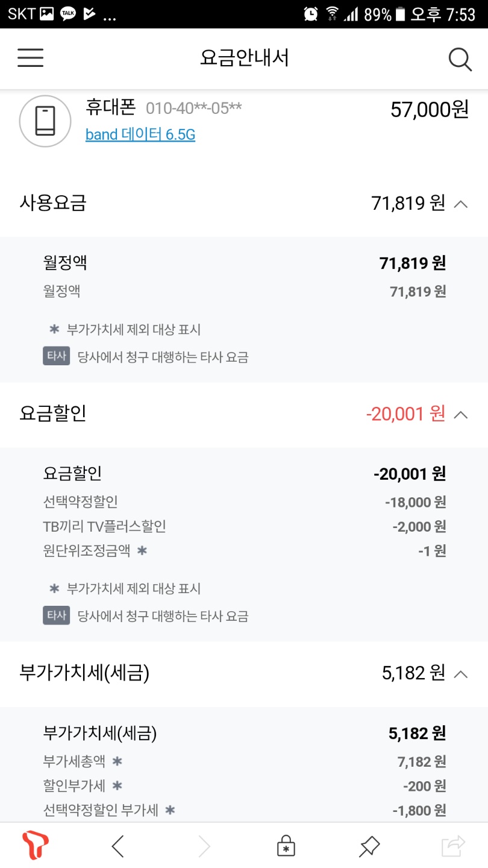Image resolution: width=488 pixels, height=868 pixels.
Task: Tap the search magnifier icon
Action: (x=460, y=59)
